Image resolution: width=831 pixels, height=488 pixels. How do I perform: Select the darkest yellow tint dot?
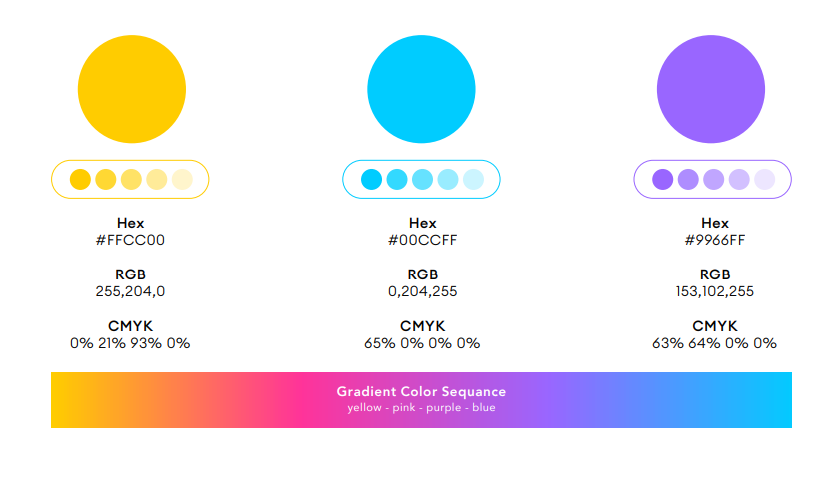(x=80, y=179)
